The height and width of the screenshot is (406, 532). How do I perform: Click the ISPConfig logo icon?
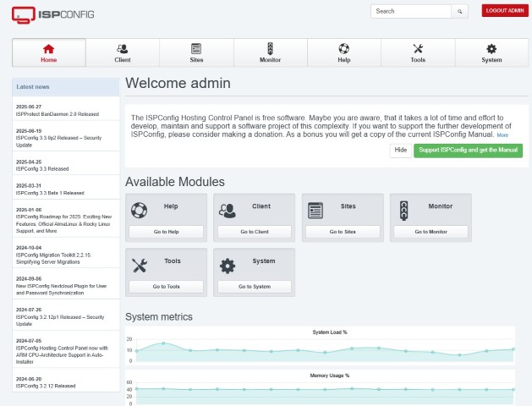click(25, 14)
